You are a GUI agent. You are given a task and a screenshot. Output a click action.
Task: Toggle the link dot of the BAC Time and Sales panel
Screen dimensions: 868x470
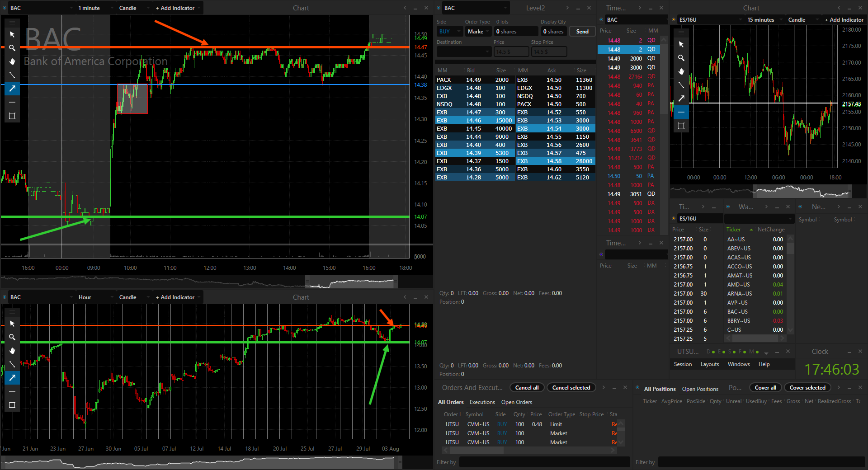601,19
